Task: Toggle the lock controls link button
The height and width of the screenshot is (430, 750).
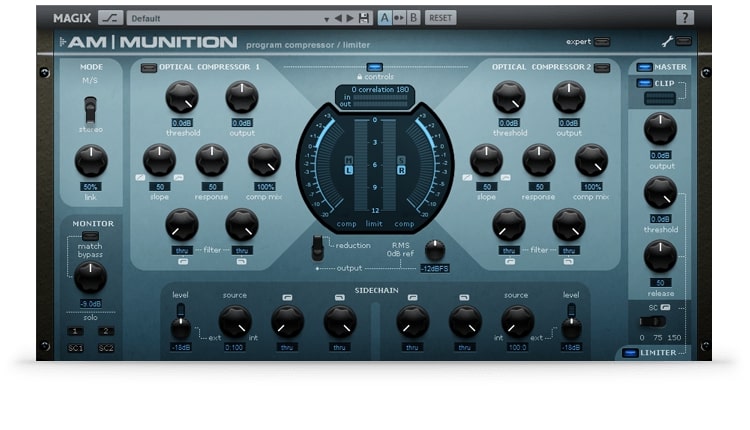Action: click(375, 67)
